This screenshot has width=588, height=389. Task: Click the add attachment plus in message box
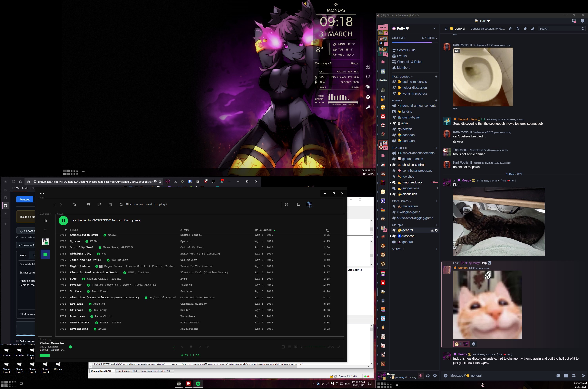pos(446,376)
